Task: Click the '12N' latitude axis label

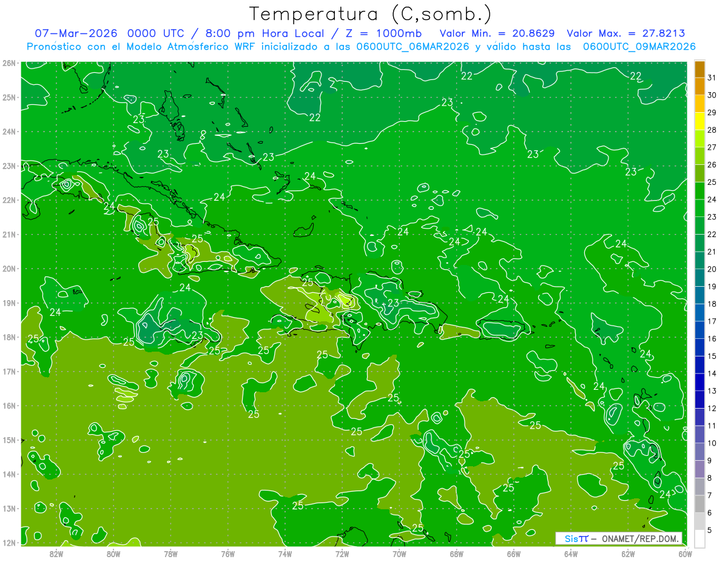Action: point(9,543)
